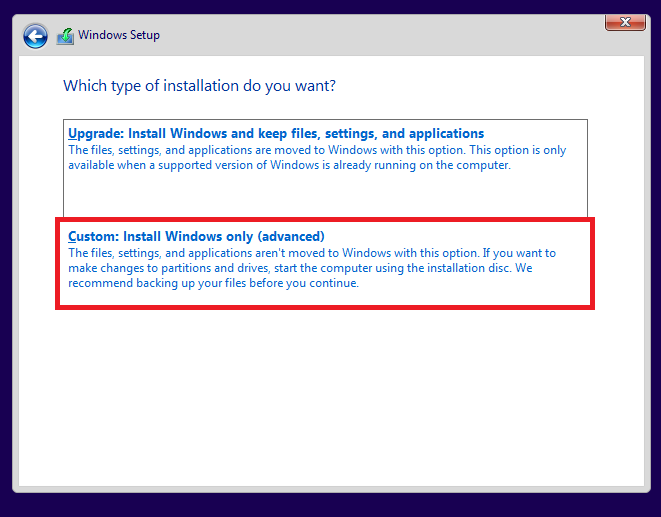Screen dimensions: 661x517
Task: Click the 'Windows Setup' title text
Action: pos(119,35)
